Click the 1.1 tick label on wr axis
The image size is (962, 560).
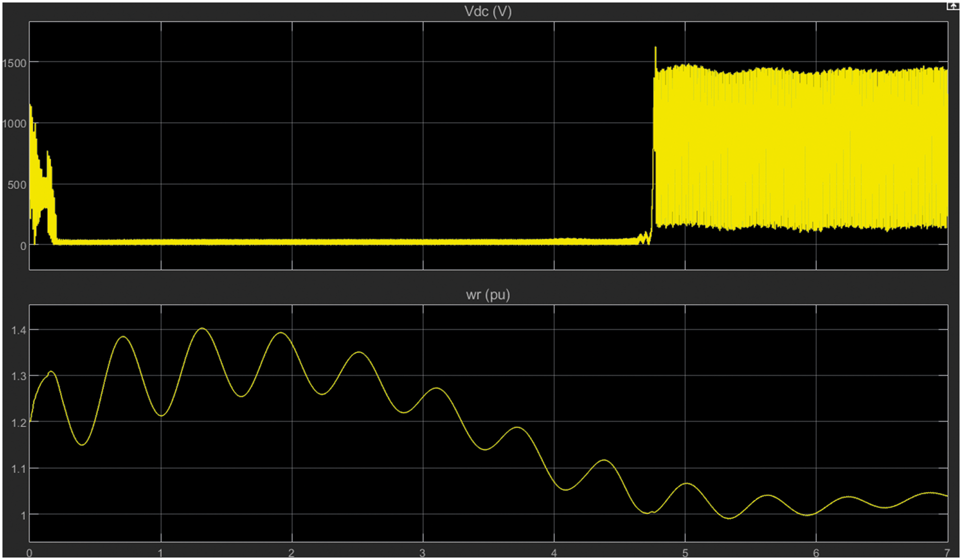point(19,469)
